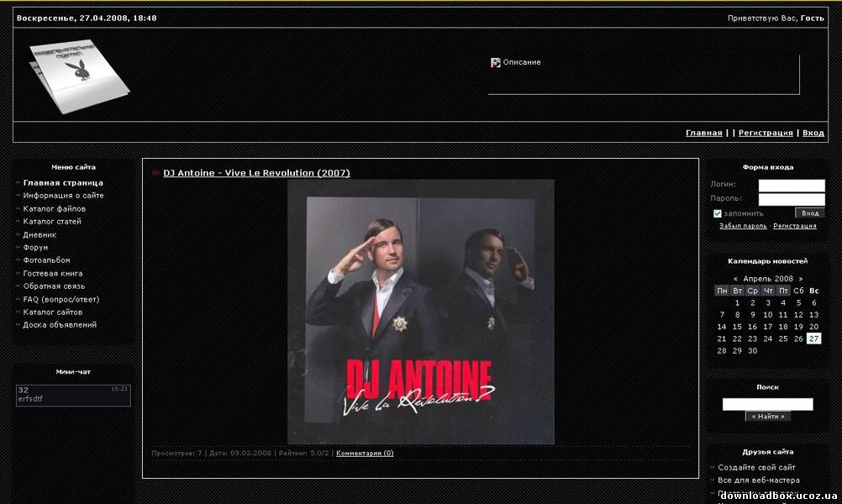Open DJ Antoine - Vive Le Revolution post title
This screenshot has height=504, width=842.
[x=256, y=173]
